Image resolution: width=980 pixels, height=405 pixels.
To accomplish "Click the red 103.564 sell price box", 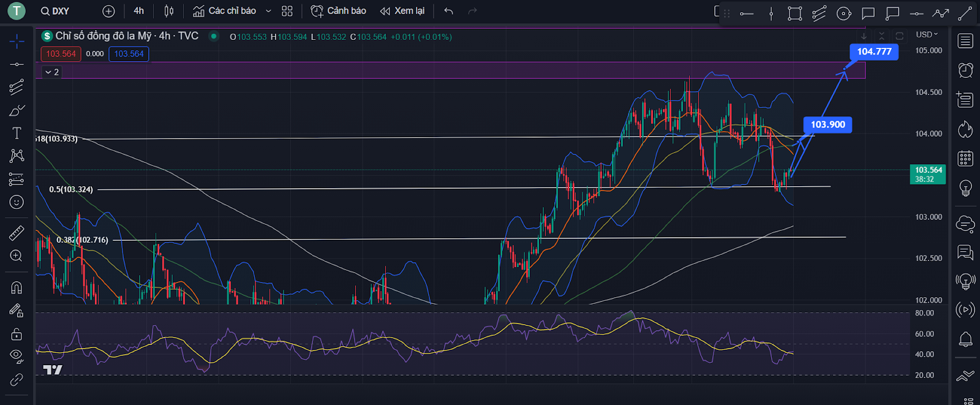I will (61, 54).
